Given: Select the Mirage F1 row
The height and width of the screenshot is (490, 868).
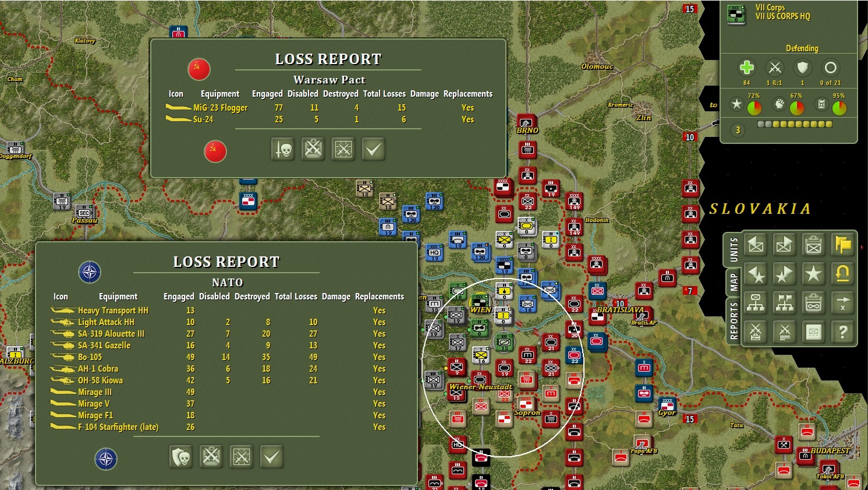Looking at the screenshot, I should click(x=227, y=415).
